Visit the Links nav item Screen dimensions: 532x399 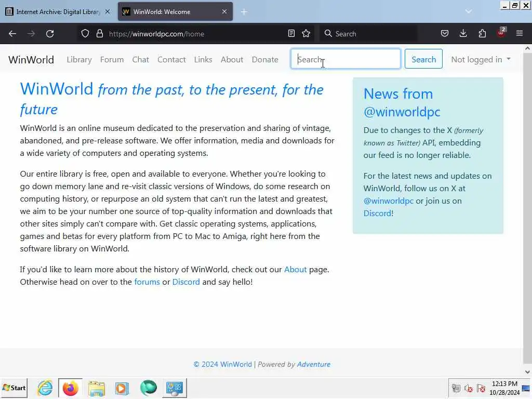click(203, 59)
